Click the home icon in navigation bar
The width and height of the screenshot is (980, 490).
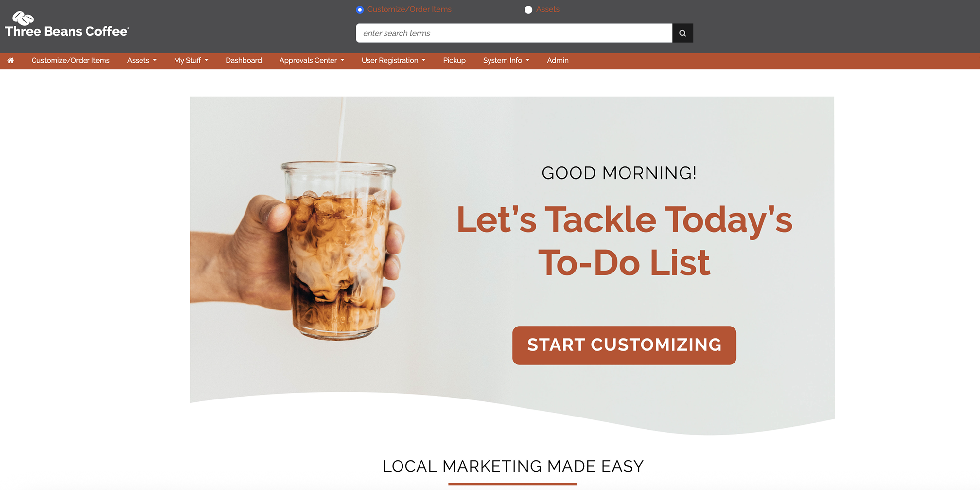pos(11,60)
